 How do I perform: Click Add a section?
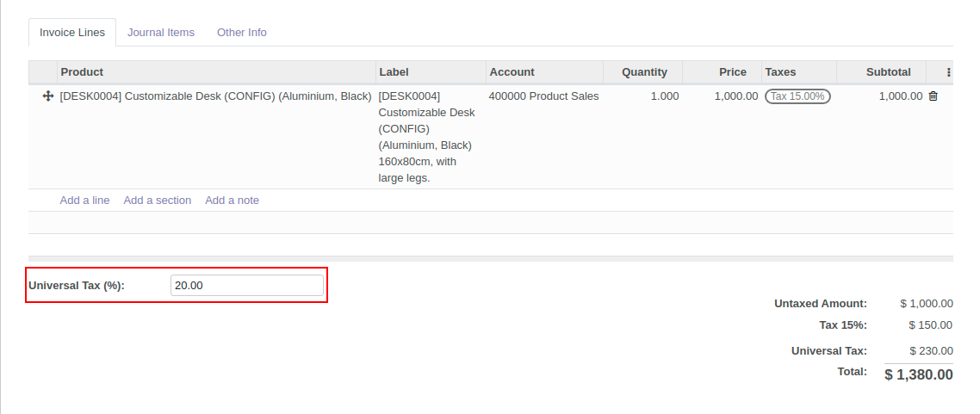[x=157, y=201]
